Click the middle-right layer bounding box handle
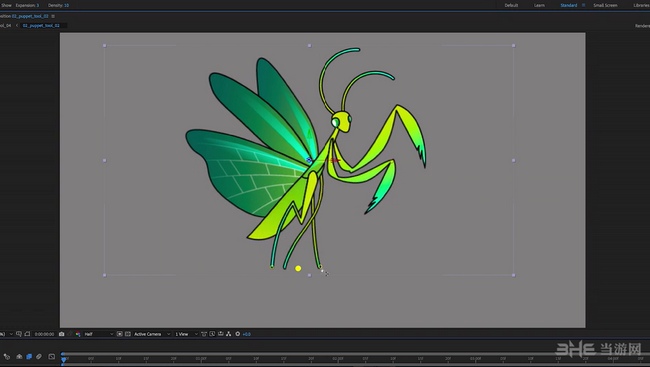 pyautogui.click(x=514, y=160)
